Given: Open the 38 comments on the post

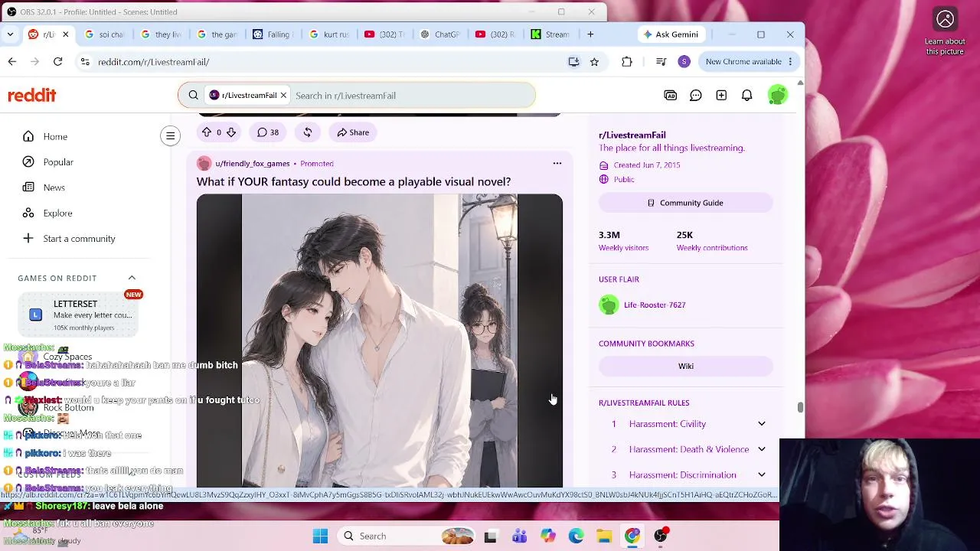Looking at the screenshot, I should coord(267,132).
